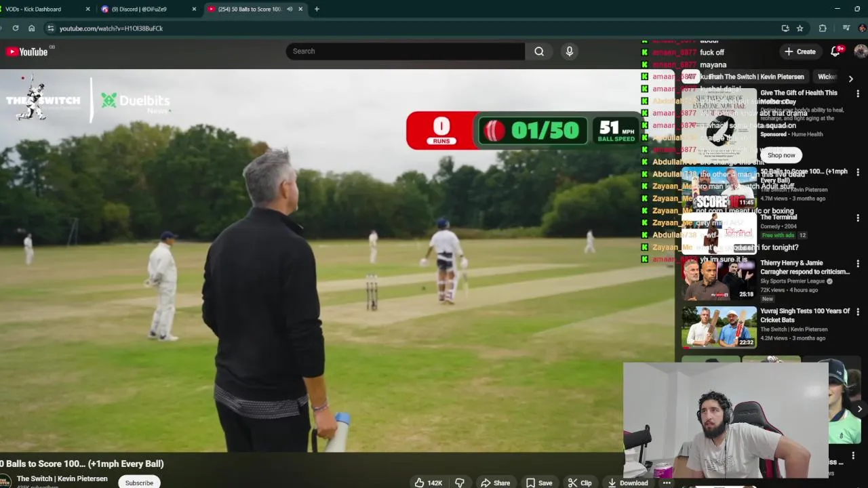868x488 pixels.
Task: Play Yuvraj Singh Tests 100 Years thumbnail
Action: pyautogui.click(x=719, y=327)
